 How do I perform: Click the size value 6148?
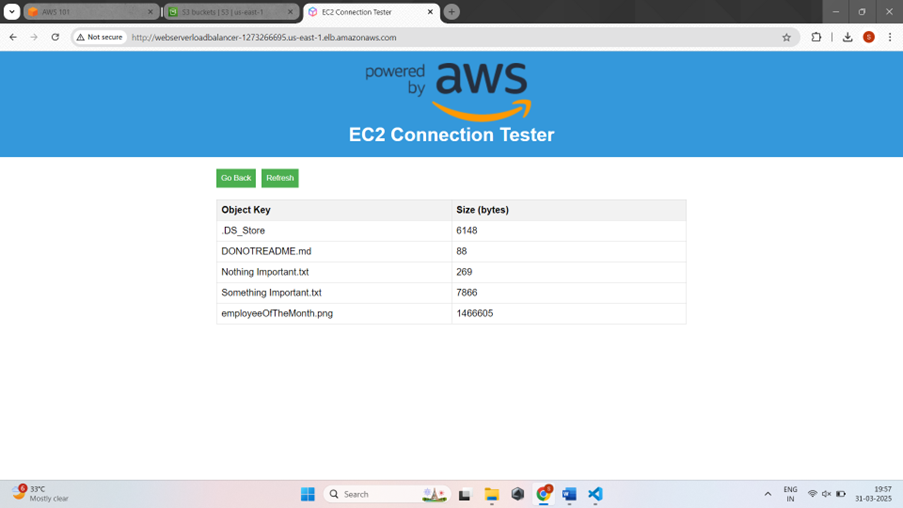[466, 230]
